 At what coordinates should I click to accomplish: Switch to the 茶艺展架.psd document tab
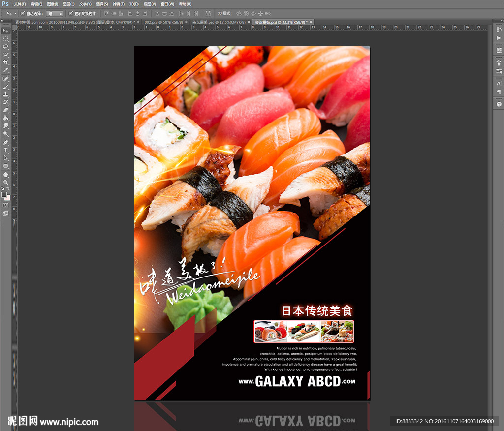pyautogui.click(x=219, y=22)
